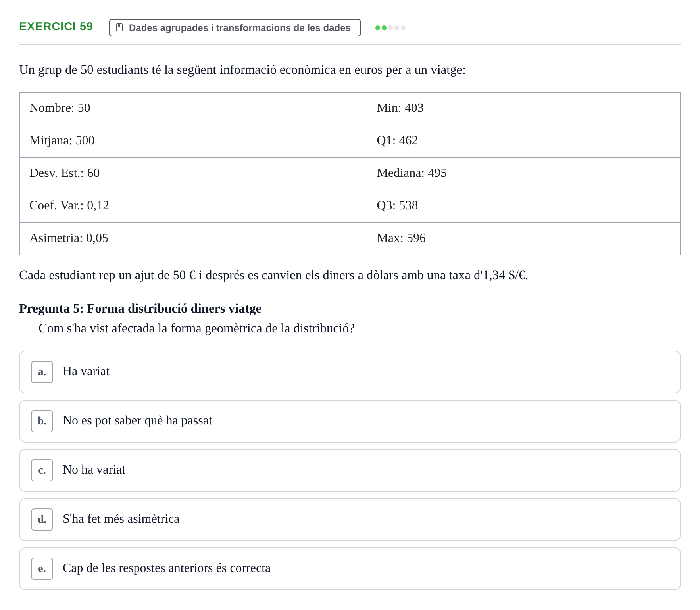Choose answer c 'No ha variat'
The height and width of the screenshot is (610, 700).
pos(350,470)
